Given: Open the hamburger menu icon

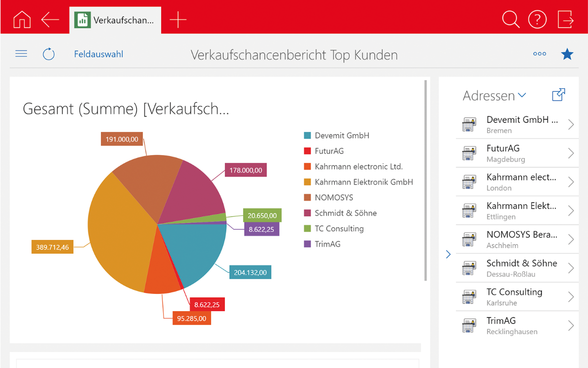Looking at the screenshot, I should 21,54.
